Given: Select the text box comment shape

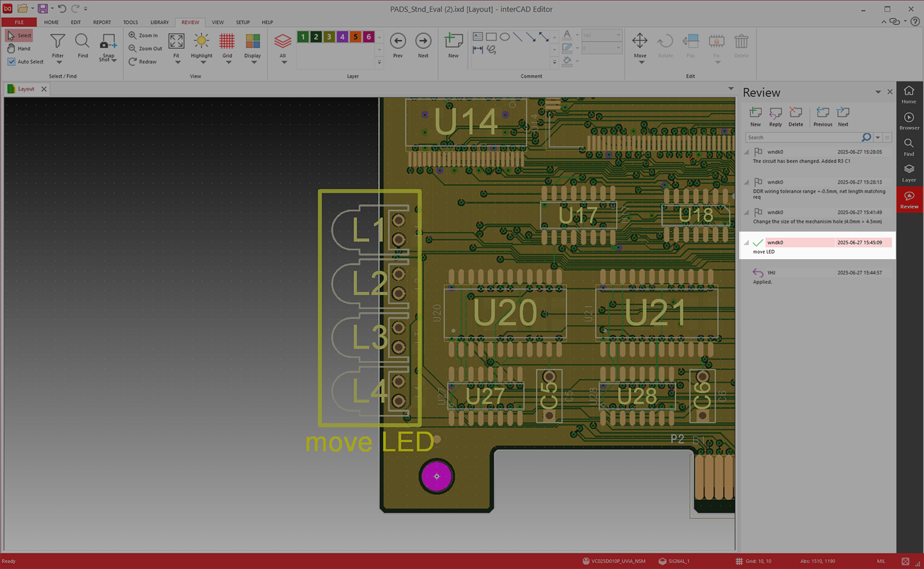Looking at the screenshot, I should [478, 37].
